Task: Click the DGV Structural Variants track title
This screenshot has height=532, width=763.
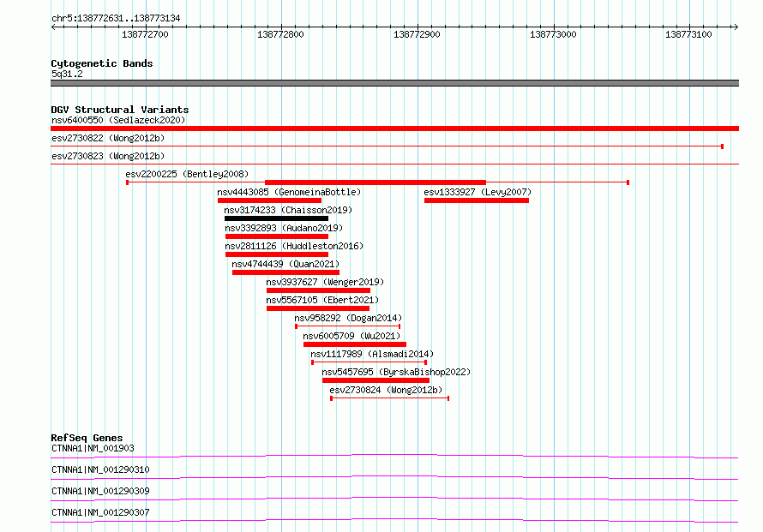Action: (120, 110)
